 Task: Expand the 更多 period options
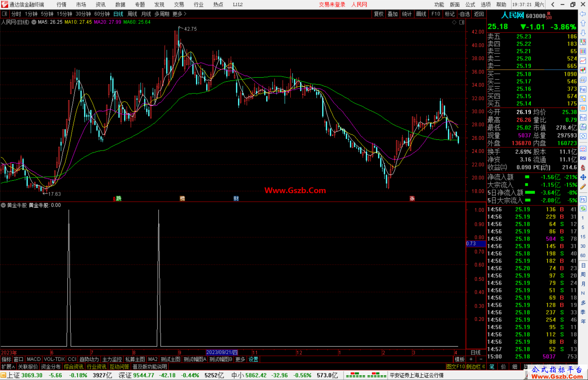coord(179,14)
